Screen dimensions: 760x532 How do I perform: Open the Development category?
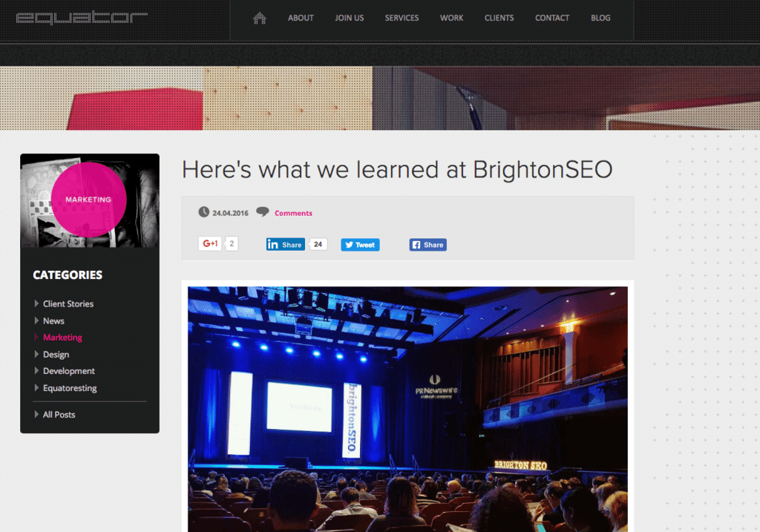pyautogui.click(x=69, y=371)
